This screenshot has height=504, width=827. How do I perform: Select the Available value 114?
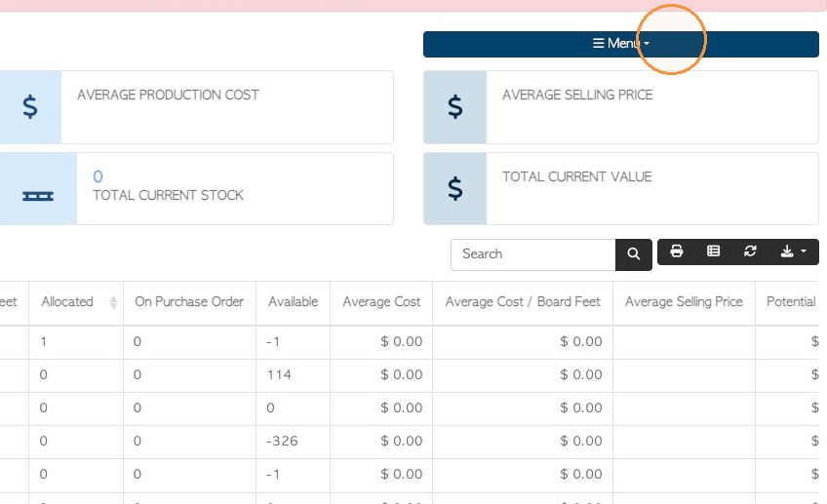[x=279, y=375]
